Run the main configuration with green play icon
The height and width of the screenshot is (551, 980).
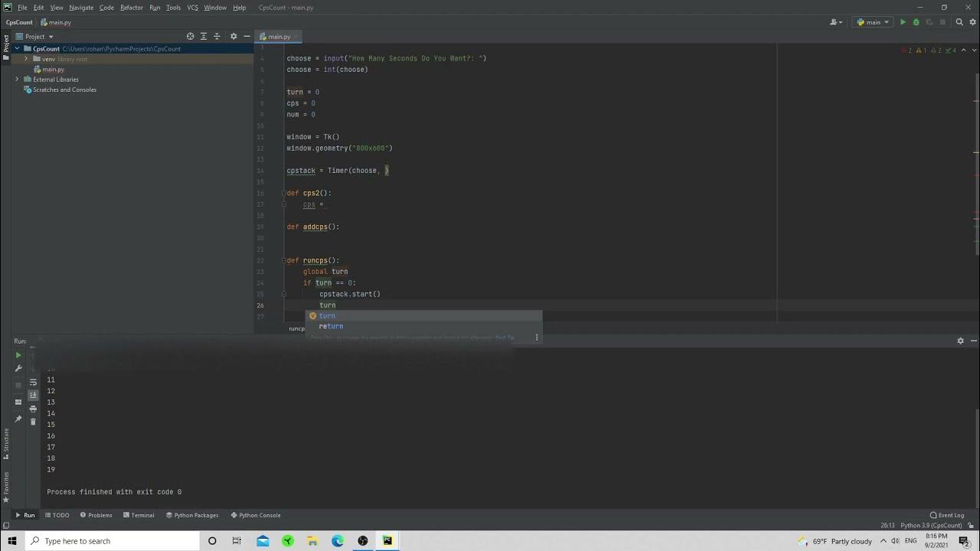(x=903, y=22)
